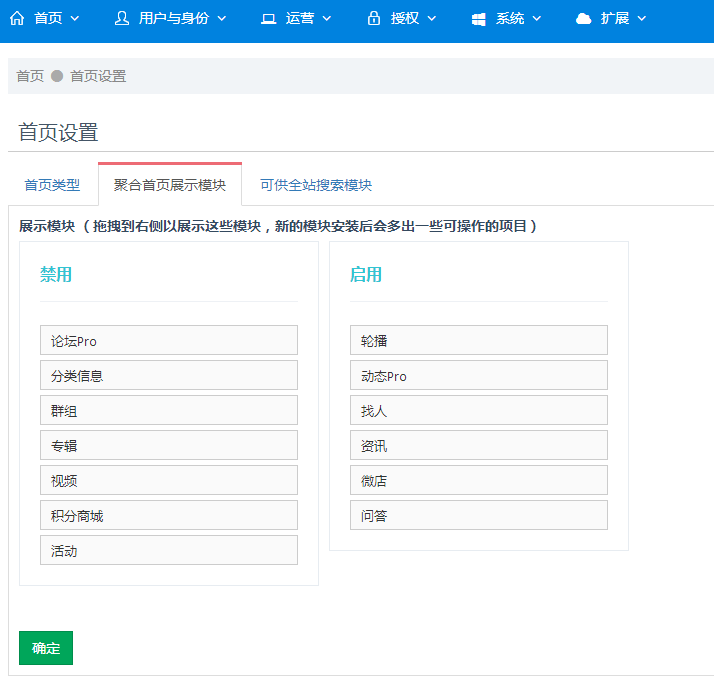Select the 找人 enabled module
The height and width of the screenshot is (683, 714).
click(479, 410)
